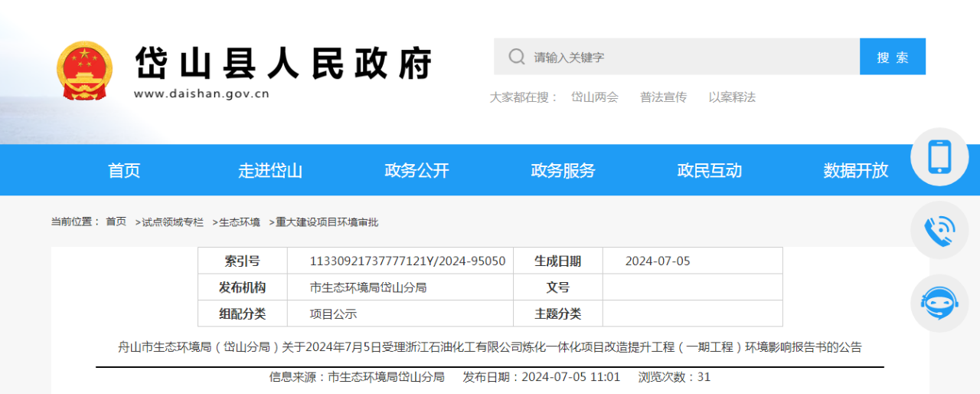Click the 搜索 search button

click(x=892, y=57)
